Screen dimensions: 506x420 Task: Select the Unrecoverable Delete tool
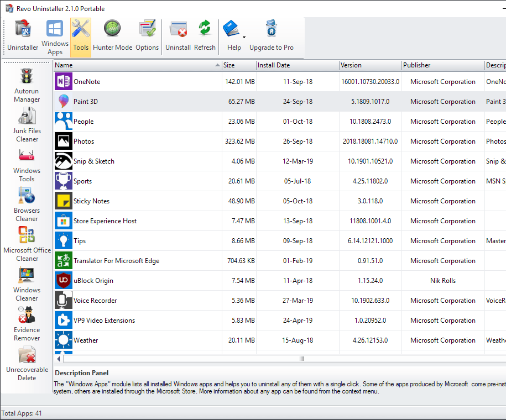click(x=27, y=360)
